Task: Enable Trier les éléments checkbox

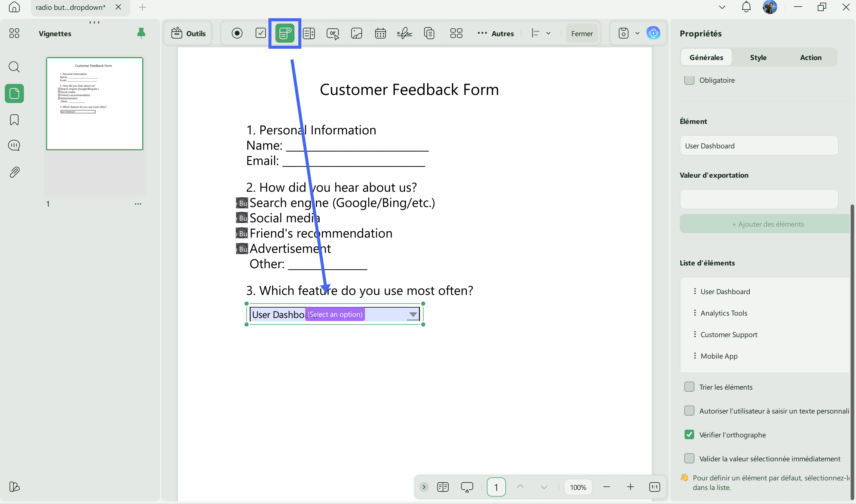Action: [x=689, y=387]
